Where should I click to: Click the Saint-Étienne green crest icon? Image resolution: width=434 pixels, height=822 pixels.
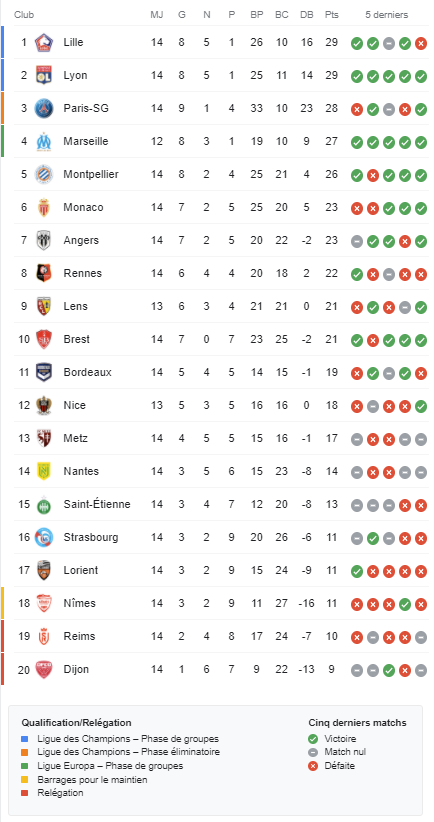coord(44,505)
